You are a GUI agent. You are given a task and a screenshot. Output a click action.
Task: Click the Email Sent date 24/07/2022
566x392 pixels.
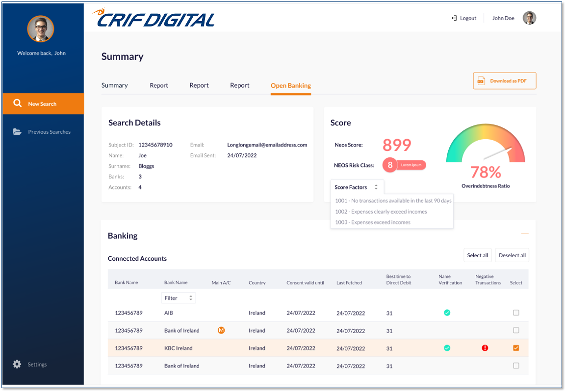click(242, 155)
